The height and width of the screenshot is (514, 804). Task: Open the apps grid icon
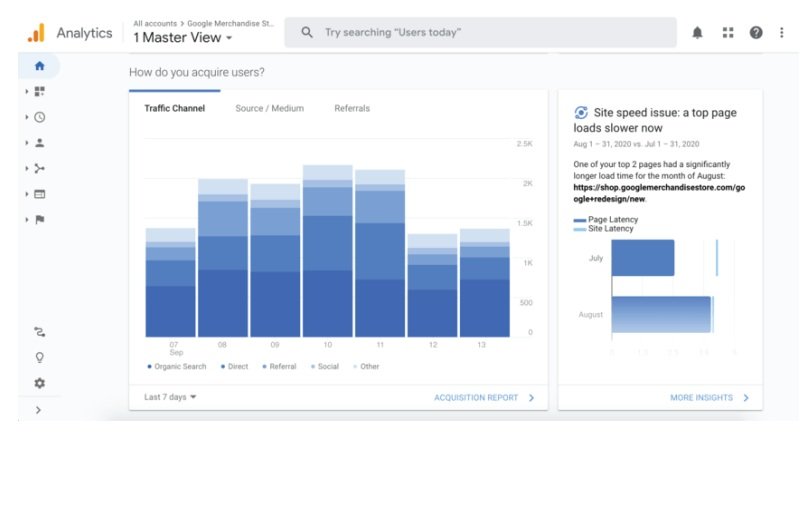pyautogui.click(x=728, y=33)
